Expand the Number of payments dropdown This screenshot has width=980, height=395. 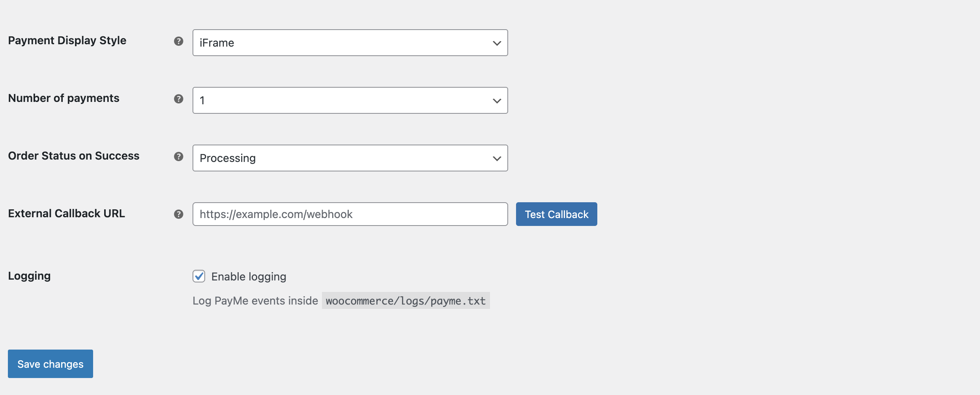point(350,100)
